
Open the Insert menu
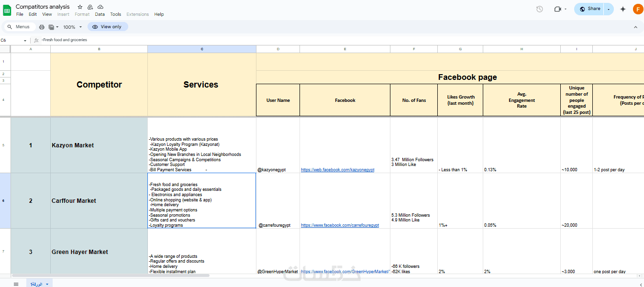(x=63, y=14)
